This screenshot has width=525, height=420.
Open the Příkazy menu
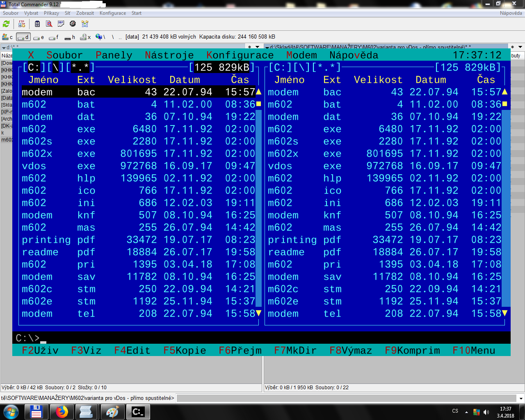tap(52, 13)
